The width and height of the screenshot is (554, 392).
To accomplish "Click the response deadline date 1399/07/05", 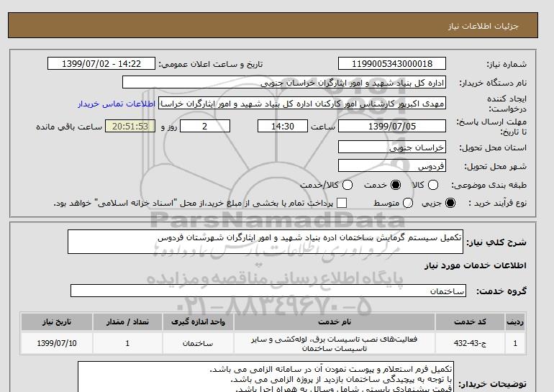I will [392, 126].
